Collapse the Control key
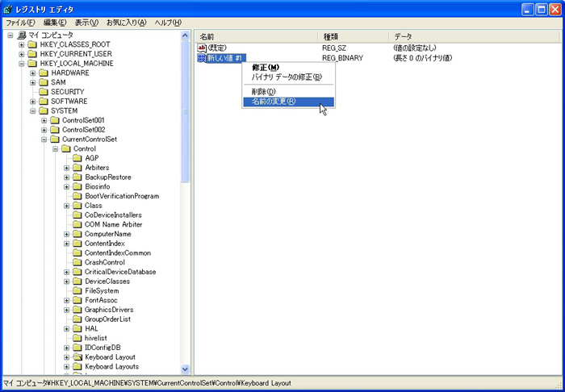This screenshot has width=565, height=392. (55, 148)
